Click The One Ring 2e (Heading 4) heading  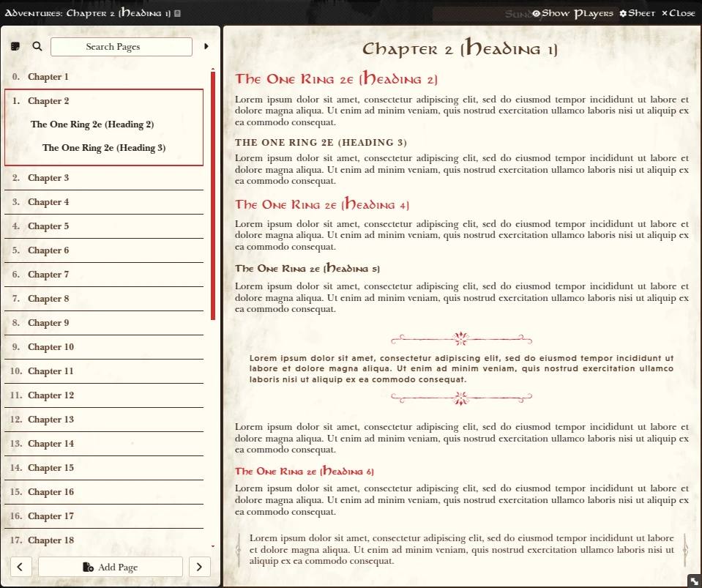pyautogui.click(x=322, y=204)
